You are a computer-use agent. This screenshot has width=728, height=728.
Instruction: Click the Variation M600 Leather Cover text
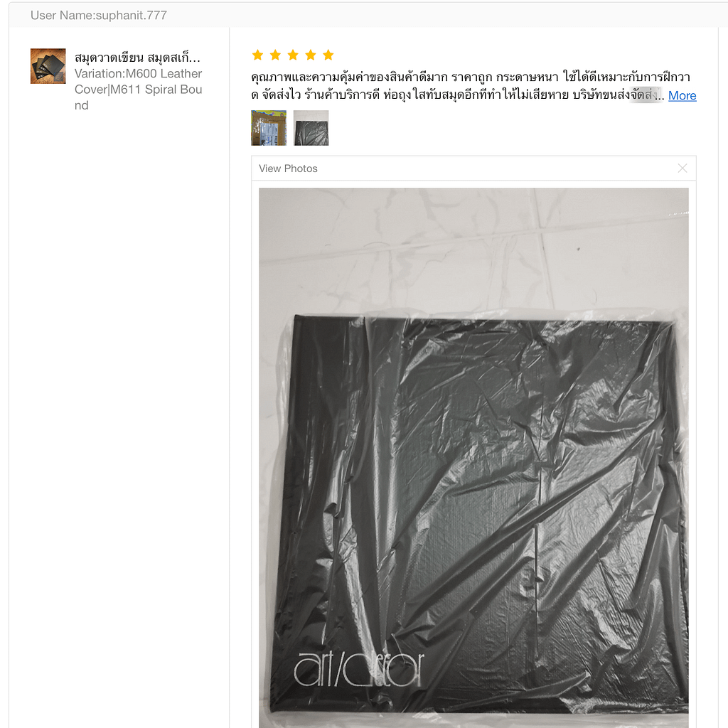pyautogui.click(x=138, y=81)
